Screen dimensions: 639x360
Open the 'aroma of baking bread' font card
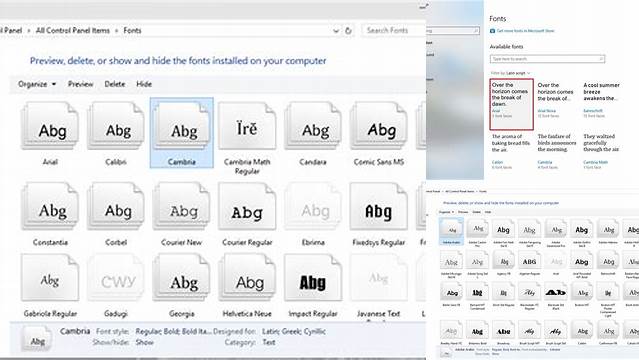pyautogui.click(x=511, y=152)
